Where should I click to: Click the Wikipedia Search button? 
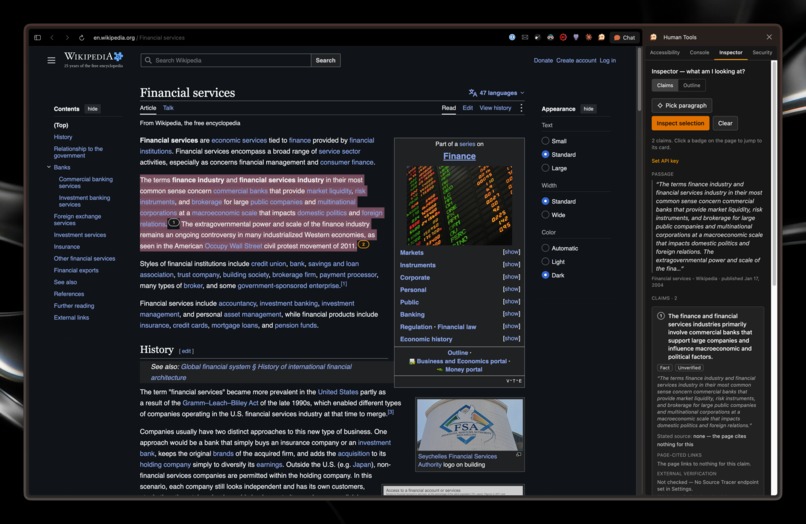[x=325, y=60]
